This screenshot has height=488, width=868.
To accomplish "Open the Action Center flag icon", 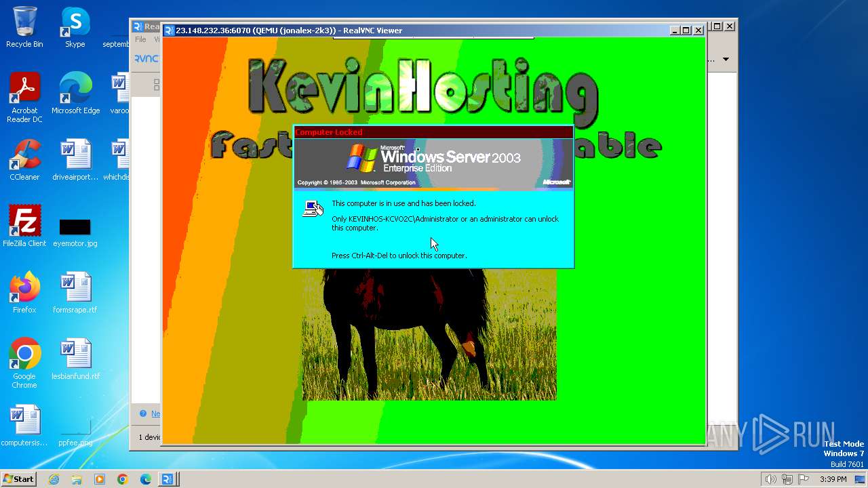I will coord(804,479).
